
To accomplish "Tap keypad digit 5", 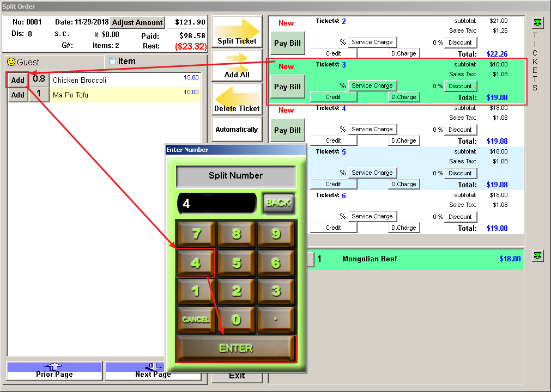I will (x=236, y=263).
